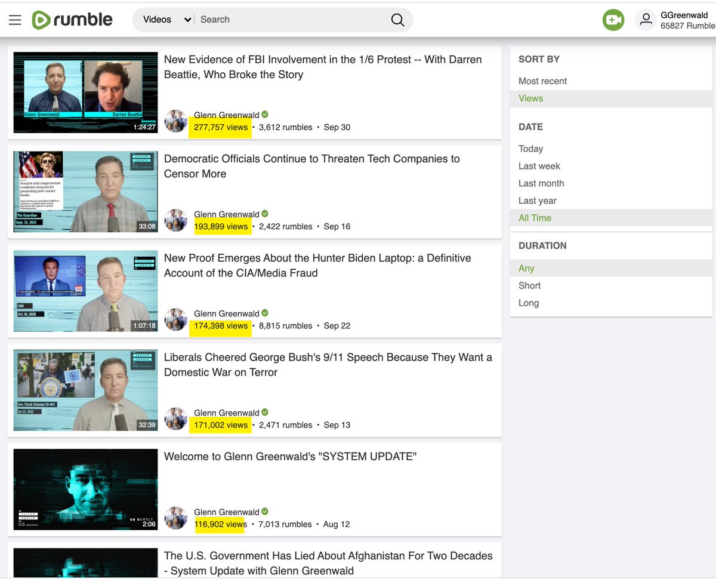Sort by Most recent
Viewport: 716px width, 588px height.
tap(542, 81)
